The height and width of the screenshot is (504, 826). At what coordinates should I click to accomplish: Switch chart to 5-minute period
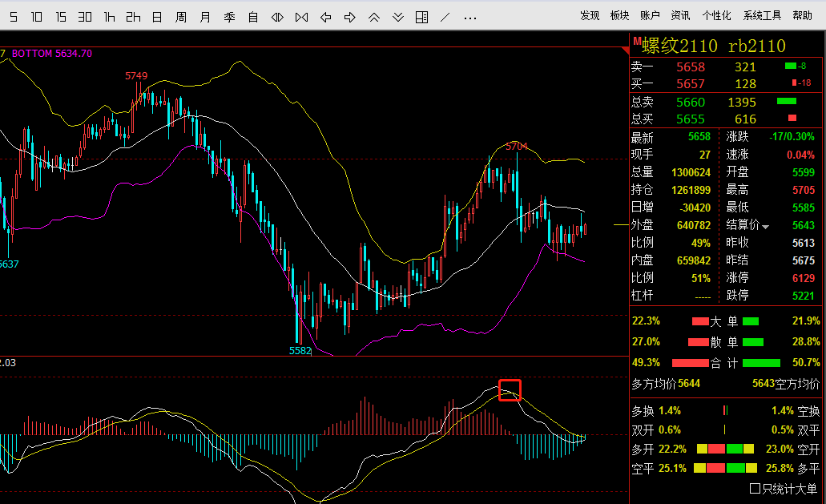pos(14,18)
